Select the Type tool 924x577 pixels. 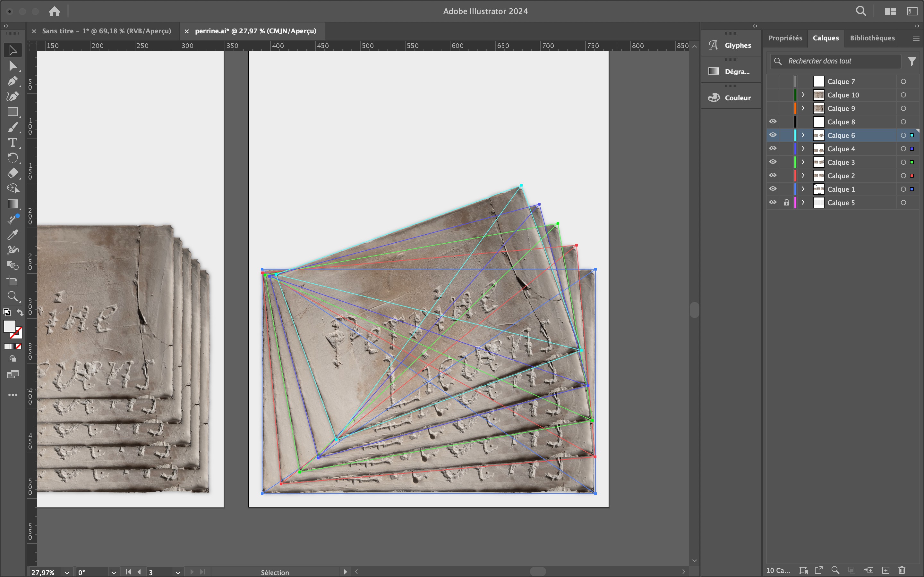click(x=12, y=142)
